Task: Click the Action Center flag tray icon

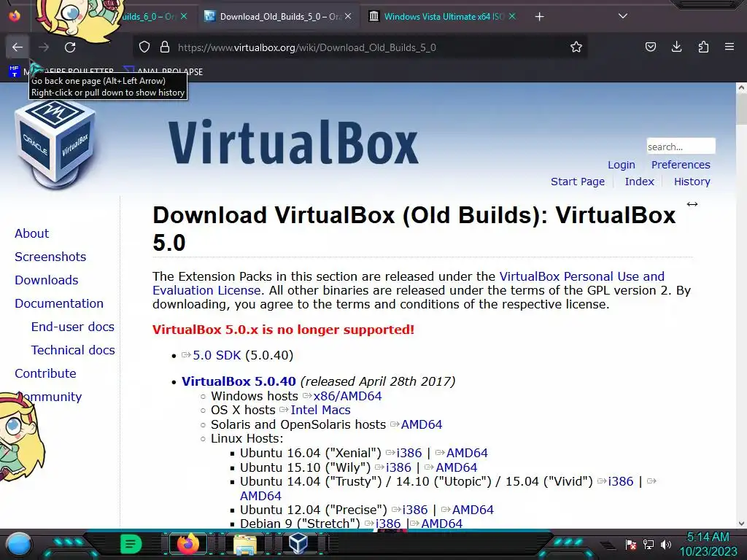Action: point(631,544)
